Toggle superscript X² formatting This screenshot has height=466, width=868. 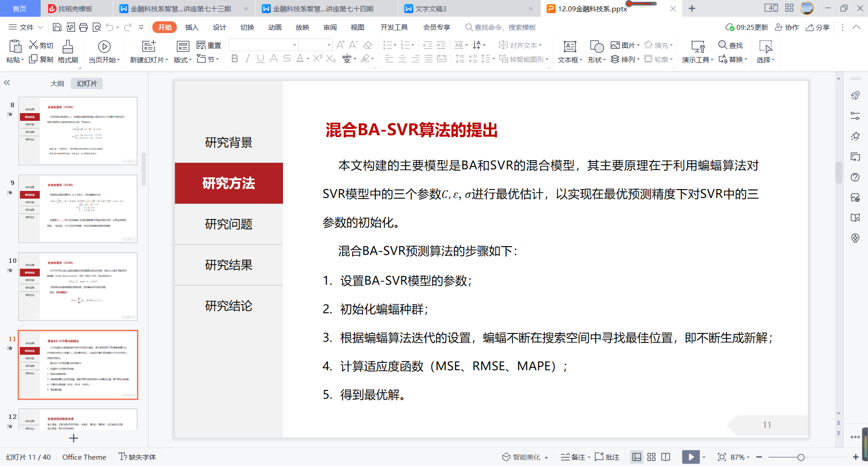[x=318, y=58]
